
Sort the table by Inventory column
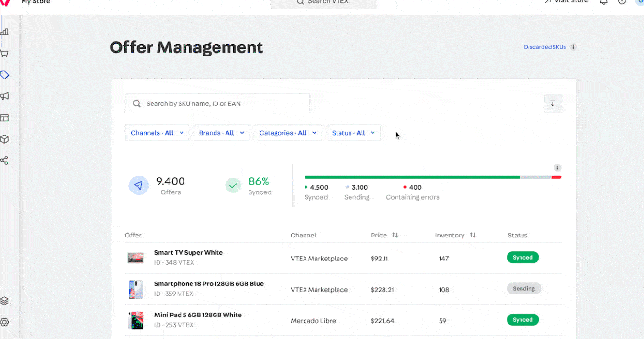[x=472, y=236]
